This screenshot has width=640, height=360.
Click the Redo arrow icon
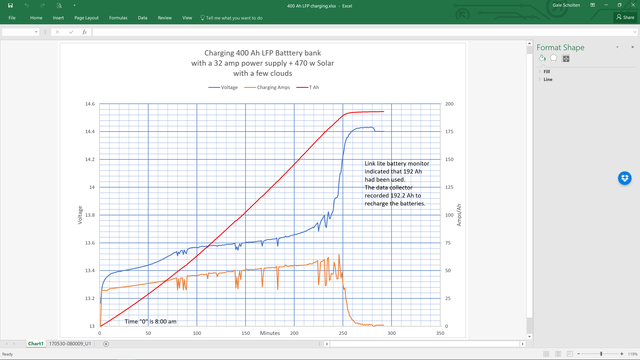pyautogui.click(x=42, y=5)
